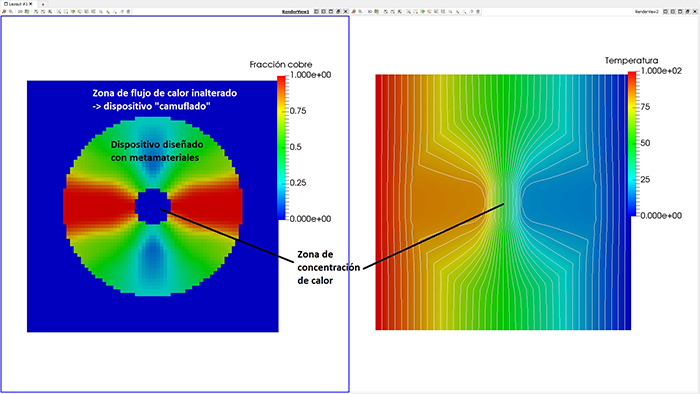
Task: Split RenderView2 vertically
Action: (x=673, y=12)
